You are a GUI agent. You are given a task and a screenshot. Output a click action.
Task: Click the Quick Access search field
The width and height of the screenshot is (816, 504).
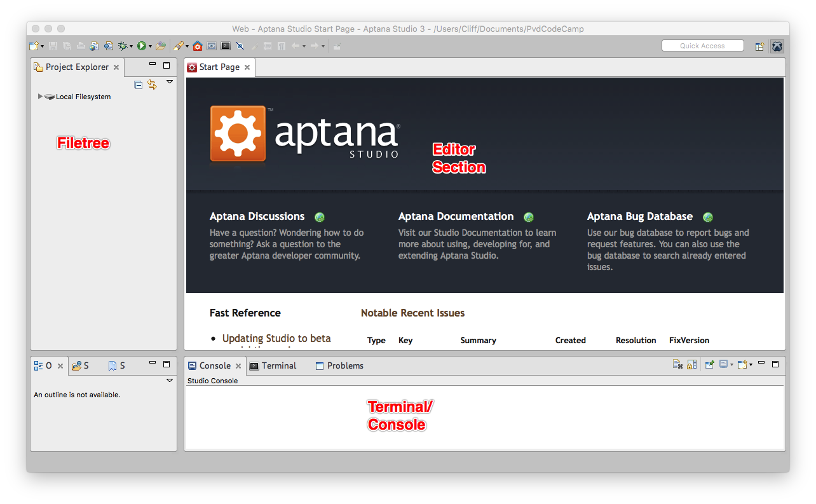click(x=702, y=46)
